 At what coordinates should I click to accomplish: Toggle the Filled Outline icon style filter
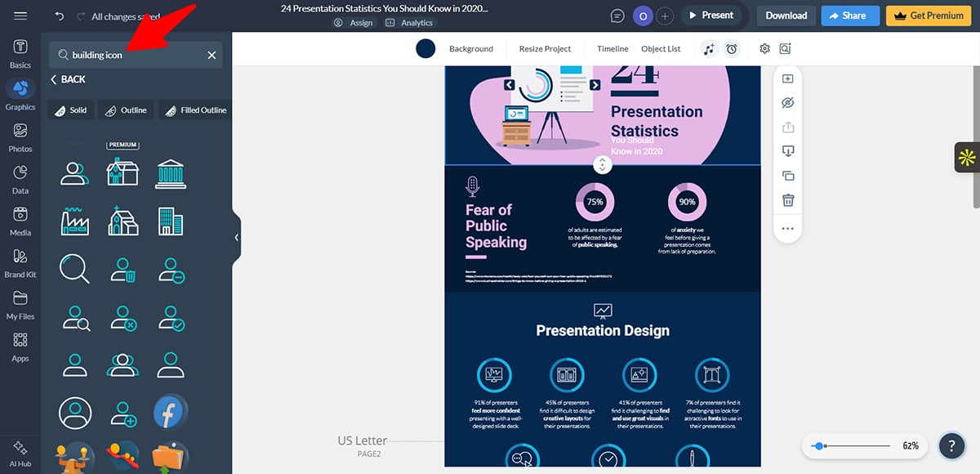pyautogui.click(x=194, y=110)
